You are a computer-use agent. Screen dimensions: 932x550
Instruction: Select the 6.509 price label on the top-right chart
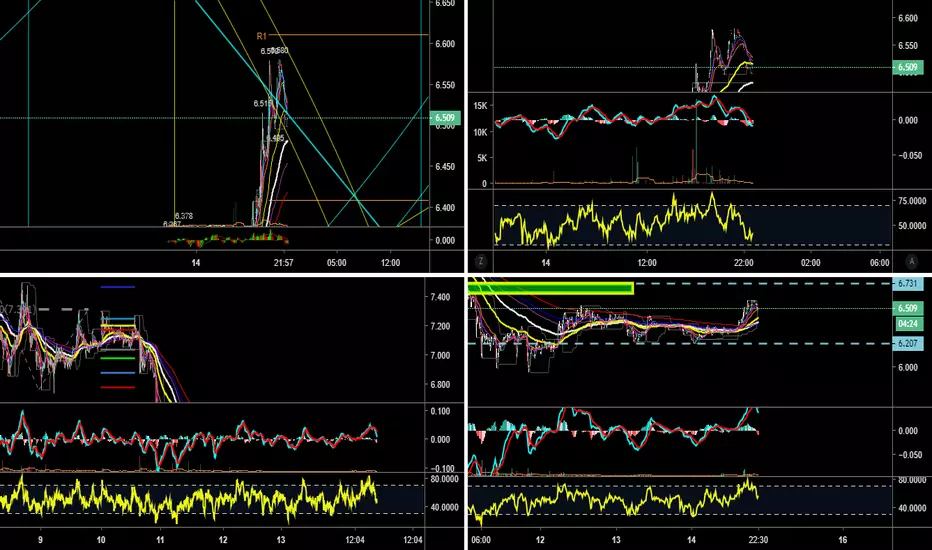click(907, 67)
